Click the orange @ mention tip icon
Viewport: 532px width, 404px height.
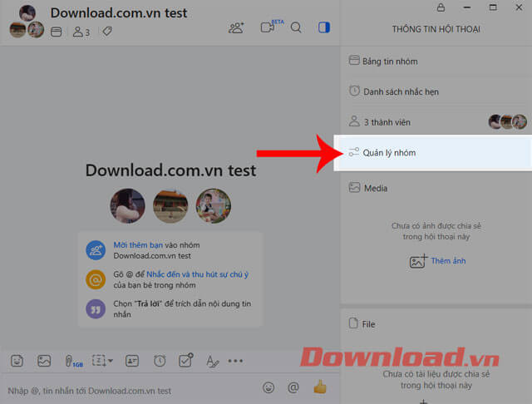pyautogui.click(x=96, y=279)
